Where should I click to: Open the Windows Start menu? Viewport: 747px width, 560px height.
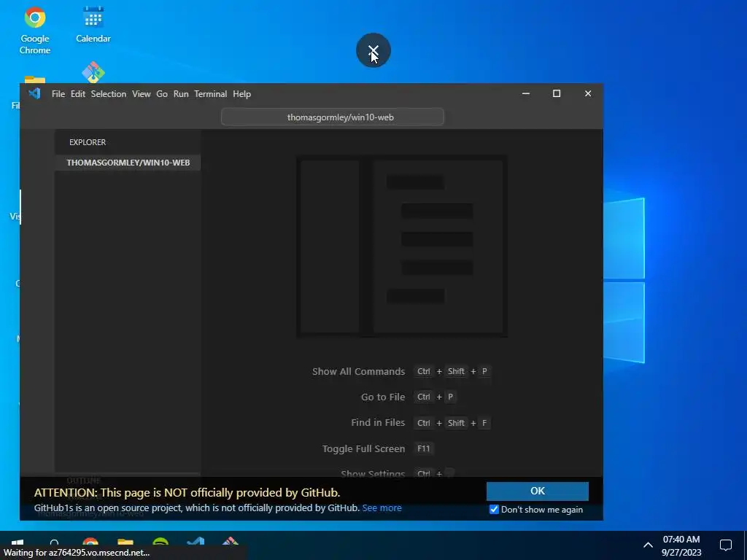18,542
